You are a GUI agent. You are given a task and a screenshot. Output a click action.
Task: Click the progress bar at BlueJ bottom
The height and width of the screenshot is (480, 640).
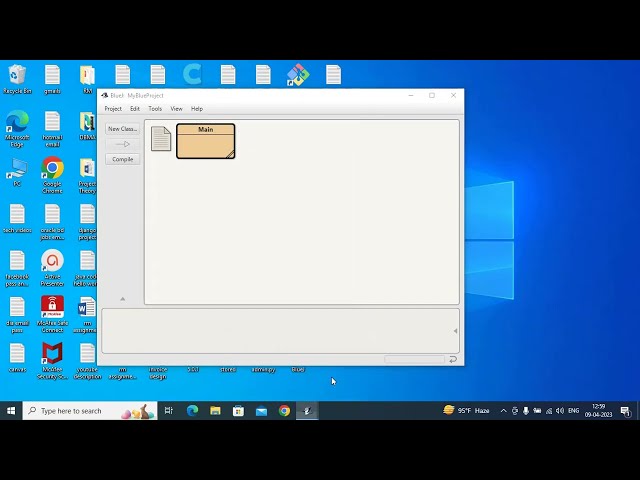click(414, 359)
